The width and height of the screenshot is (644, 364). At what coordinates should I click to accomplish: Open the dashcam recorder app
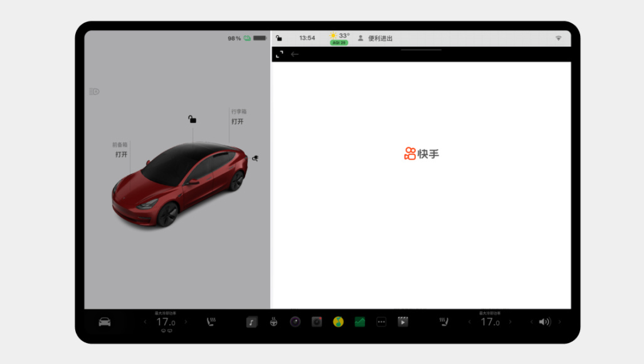point(317,322)
